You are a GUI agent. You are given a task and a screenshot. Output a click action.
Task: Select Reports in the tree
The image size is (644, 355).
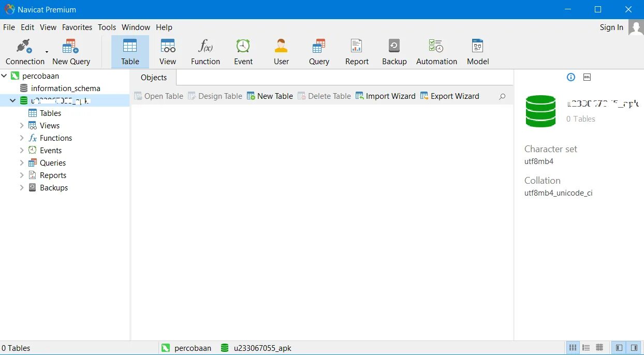tap(53, 175)
